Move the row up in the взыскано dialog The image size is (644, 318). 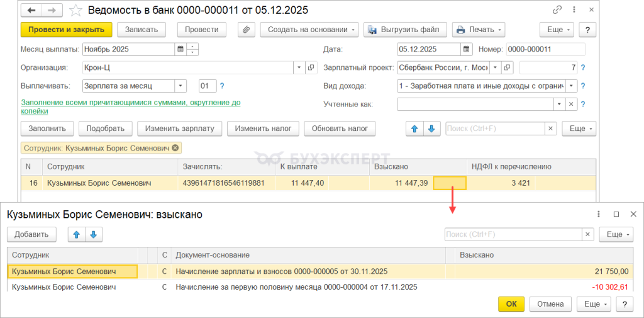click(x=76, y=234)
